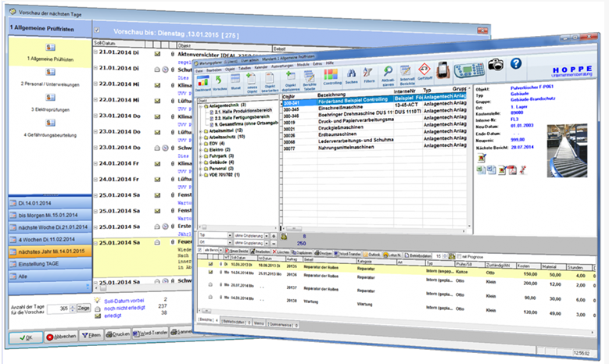
Task: Click the 3 Elektroprüfungen sidebar icon
Action: [51, 98]
